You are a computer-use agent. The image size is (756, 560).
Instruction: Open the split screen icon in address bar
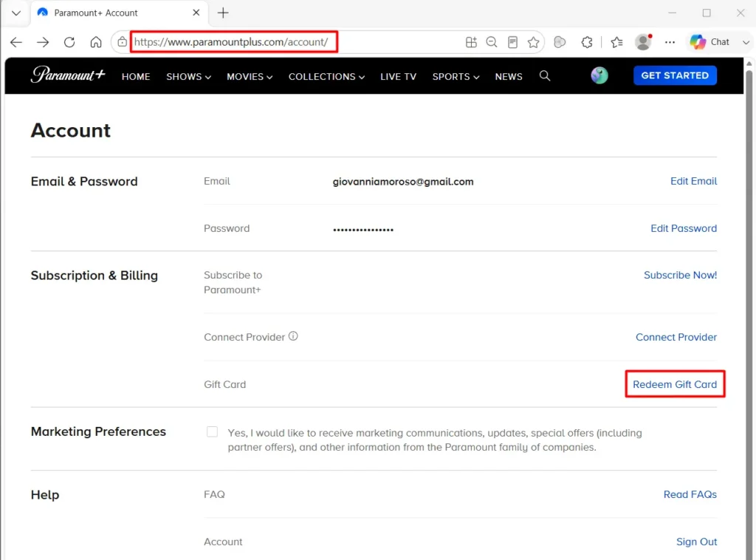point(471,42)
